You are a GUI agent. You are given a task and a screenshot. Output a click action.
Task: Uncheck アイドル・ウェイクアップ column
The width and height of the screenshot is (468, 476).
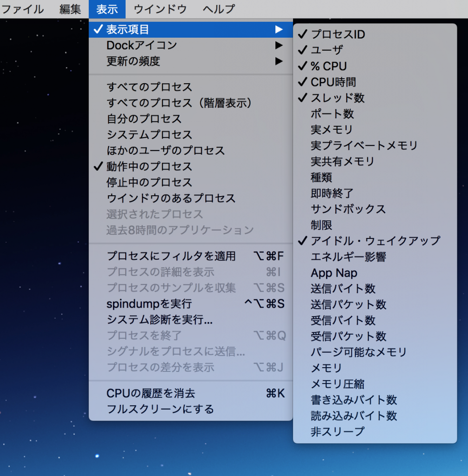[375, 241]
